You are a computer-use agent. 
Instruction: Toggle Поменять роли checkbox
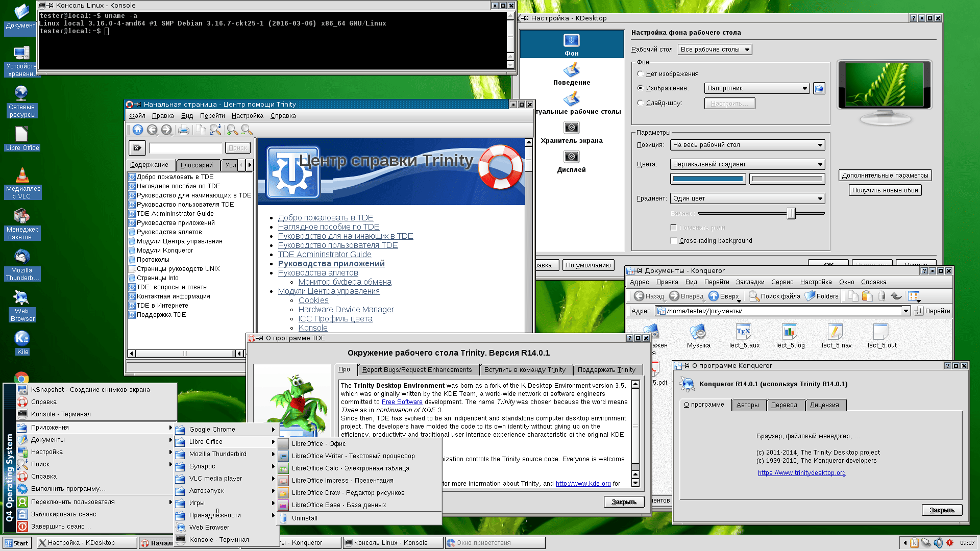point(674,228)
